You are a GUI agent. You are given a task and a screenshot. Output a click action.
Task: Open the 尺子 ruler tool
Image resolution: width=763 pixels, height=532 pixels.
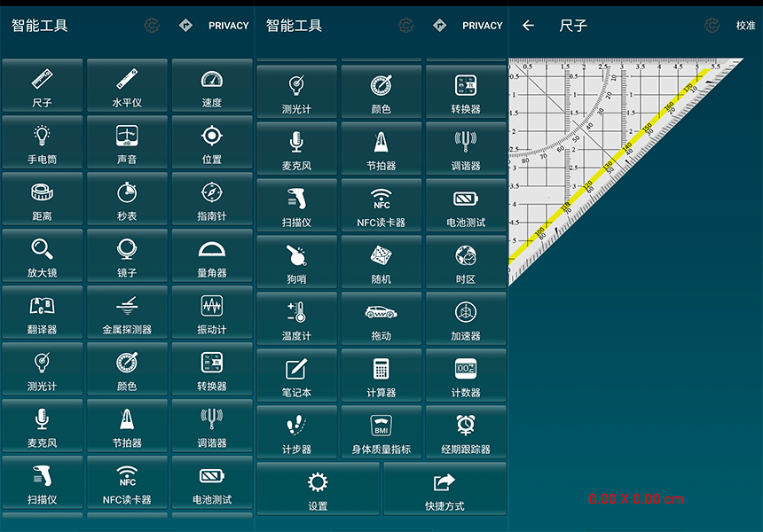click(x=42, y=86)
